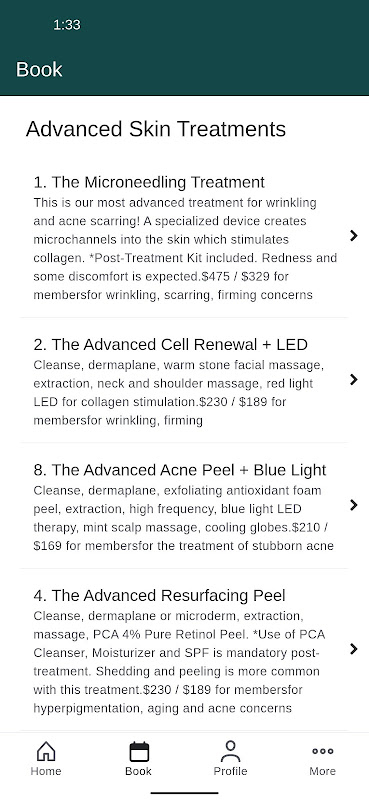
Task: Open '1. The Microneedling Treatment' title
Action: coord(149,182)
